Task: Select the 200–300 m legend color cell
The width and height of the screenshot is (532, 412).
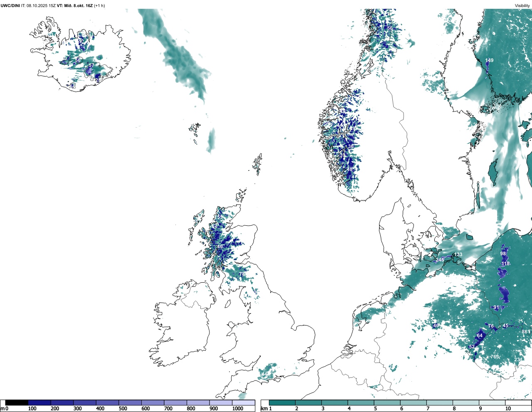Action: (x=62, y=402)
